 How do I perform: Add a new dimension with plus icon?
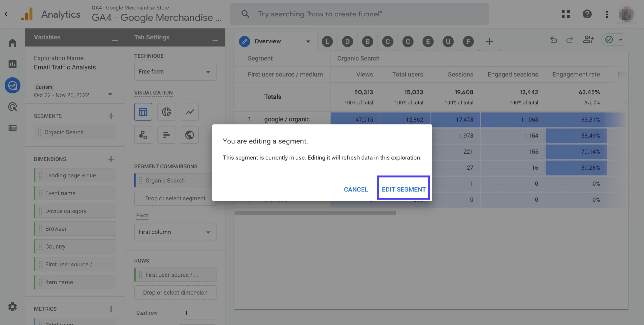[111, 159]
